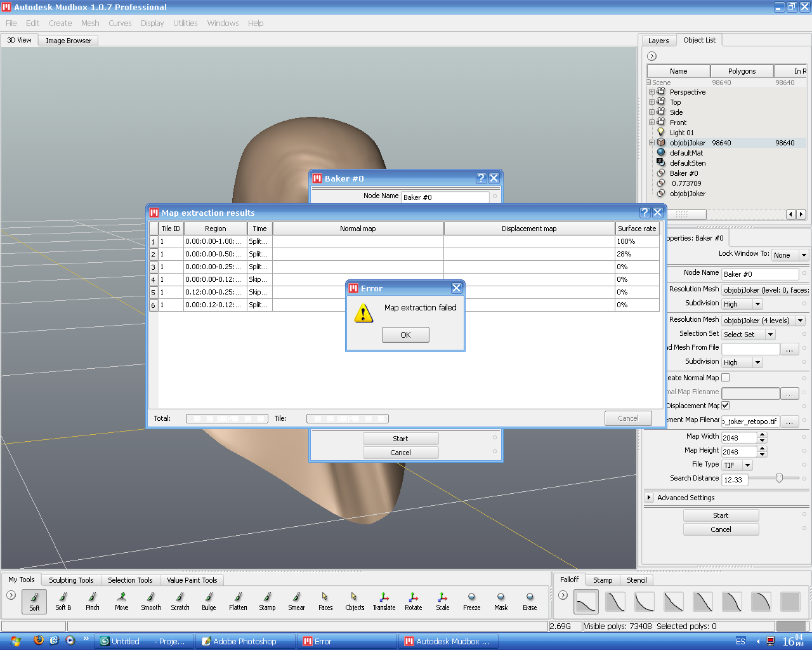This screenshot has height=650, width=812.
Task: Choose the Bulge tool
Action: [x=209, y=600]
